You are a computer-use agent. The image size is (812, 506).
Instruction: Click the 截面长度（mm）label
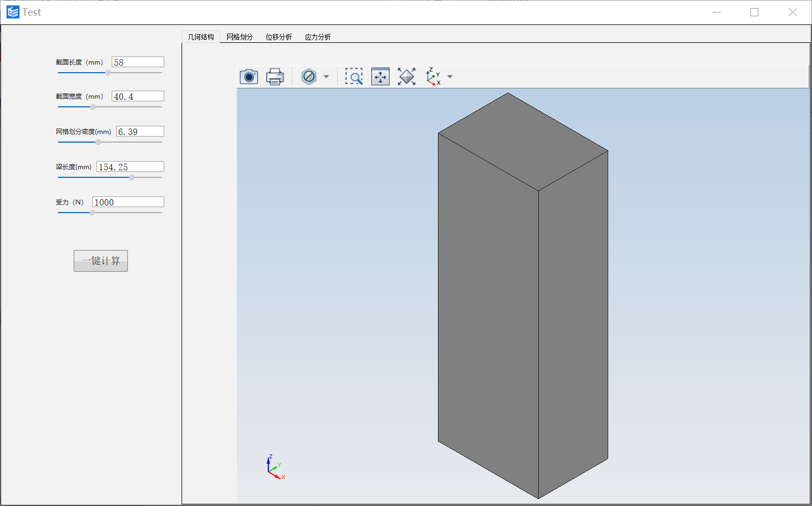click(x=79, y=62)
